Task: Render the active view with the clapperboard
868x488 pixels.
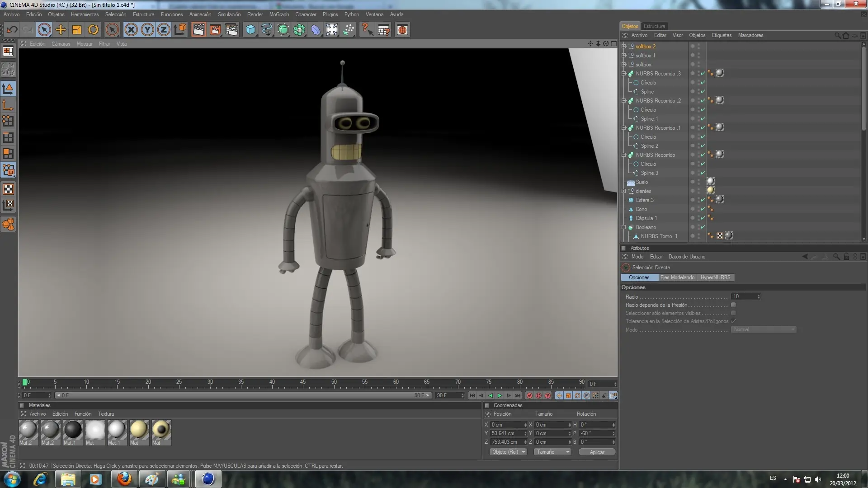Action: pyautogui.click(x=198, y=30)
